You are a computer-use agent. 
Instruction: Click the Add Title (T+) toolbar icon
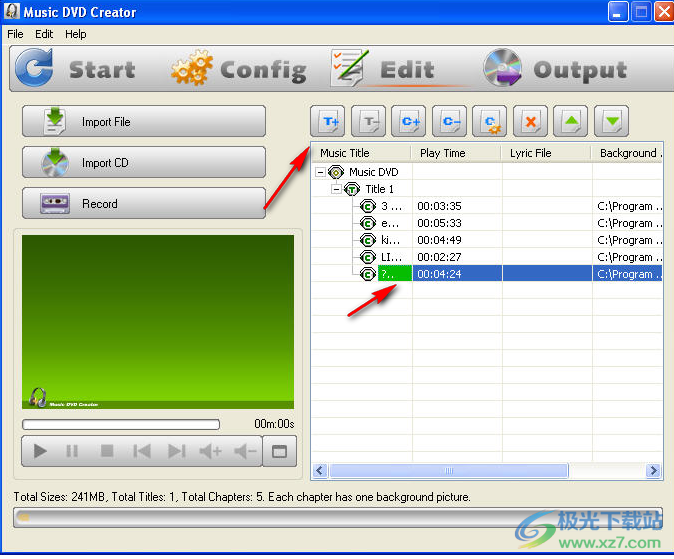tap(328, 121)
